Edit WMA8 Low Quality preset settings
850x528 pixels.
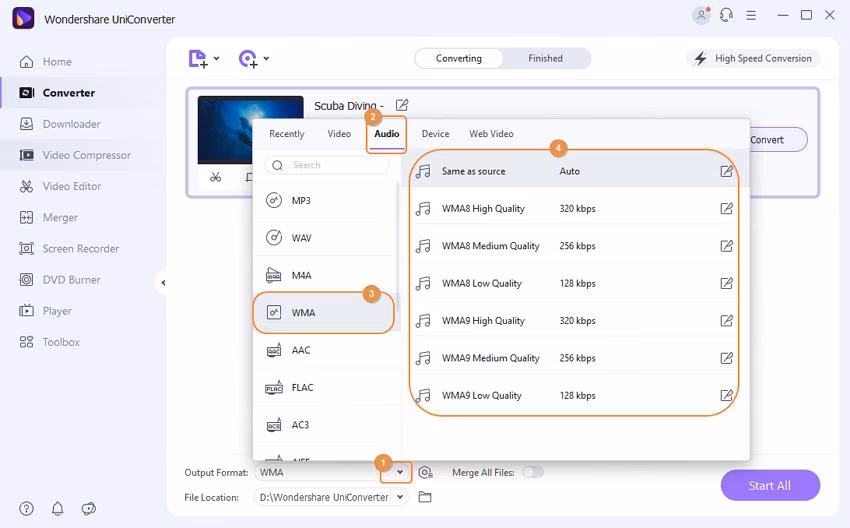(x=726, y=284)
